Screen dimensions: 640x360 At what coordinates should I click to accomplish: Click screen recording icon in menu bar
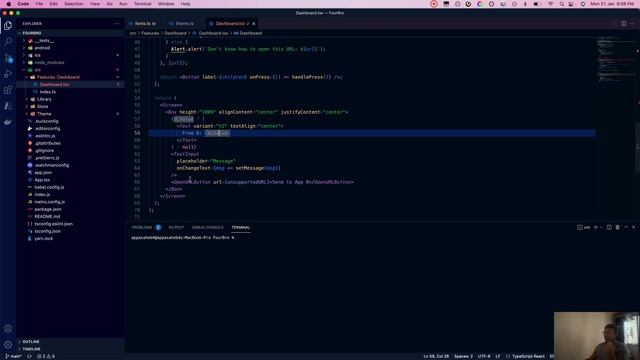(434, 4)
